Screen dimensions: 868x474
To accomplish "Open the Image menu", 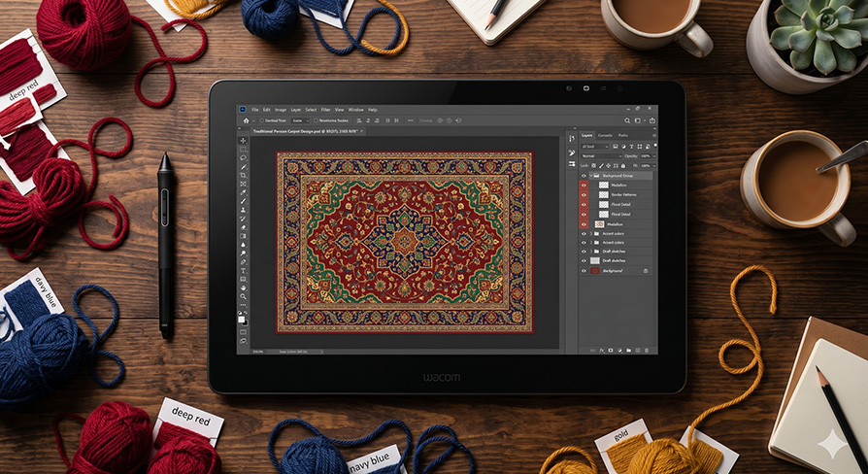I will tap(281, 110).
